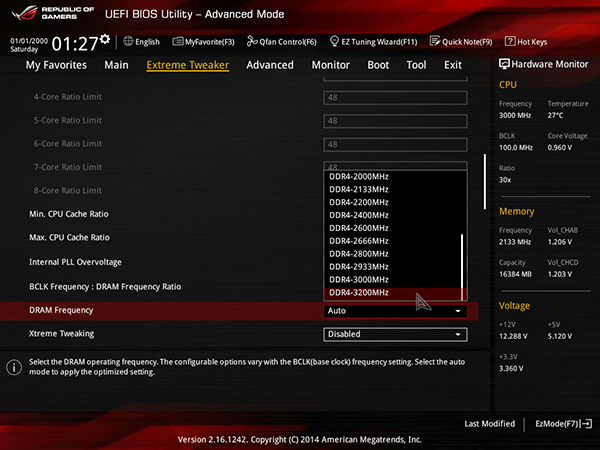Viewport: 600px width, 450px height.
Task: Switch to Boot tab
Action: click(x=378, y=65)
